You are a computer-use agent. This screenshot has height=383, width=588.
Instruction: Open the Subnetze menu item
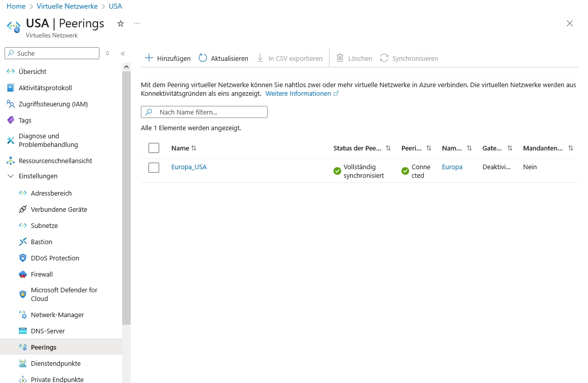click(x=44, y=226)
